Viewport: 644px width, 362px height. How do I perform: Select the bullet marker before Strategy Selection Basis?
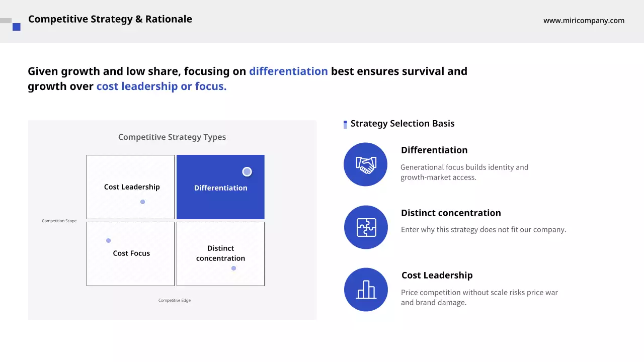tap(345, 124)
